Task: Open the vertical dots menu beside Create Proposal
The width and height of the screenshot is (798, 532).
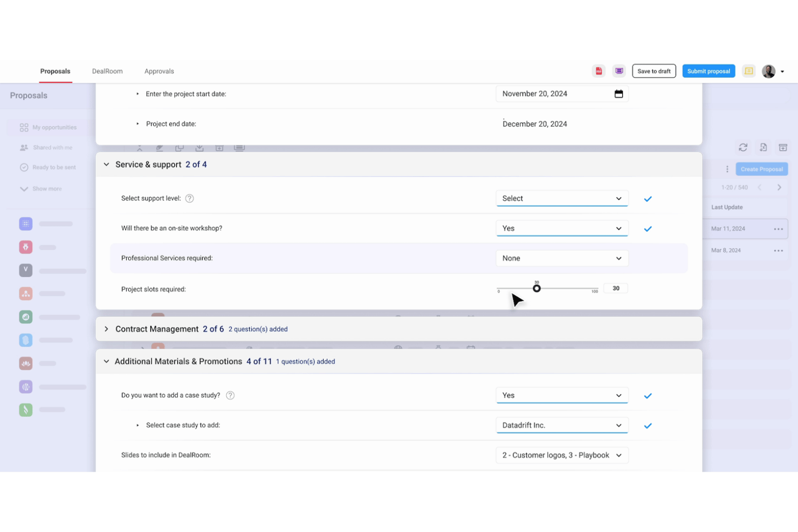Action: point(727,169)
